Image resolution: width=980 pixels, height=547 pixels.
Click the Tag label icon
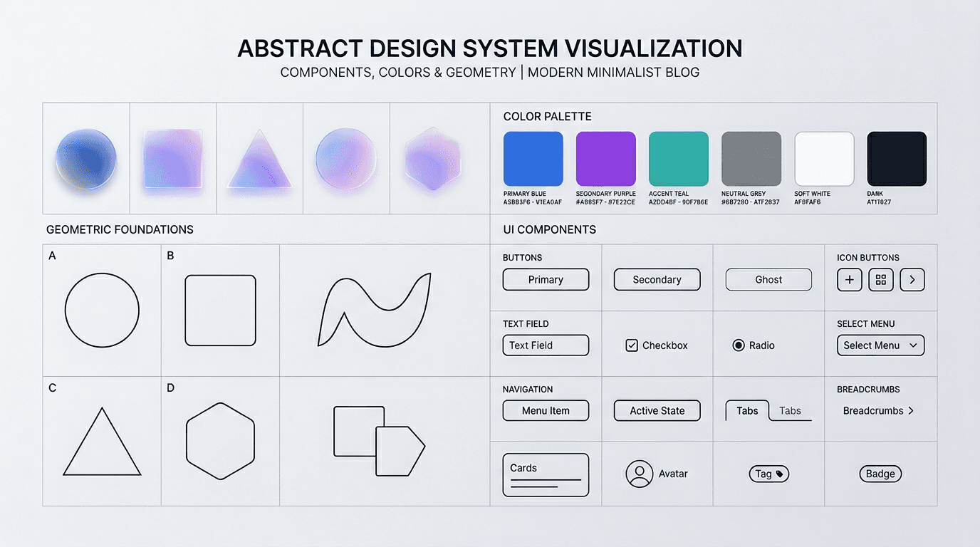point(779,474)
